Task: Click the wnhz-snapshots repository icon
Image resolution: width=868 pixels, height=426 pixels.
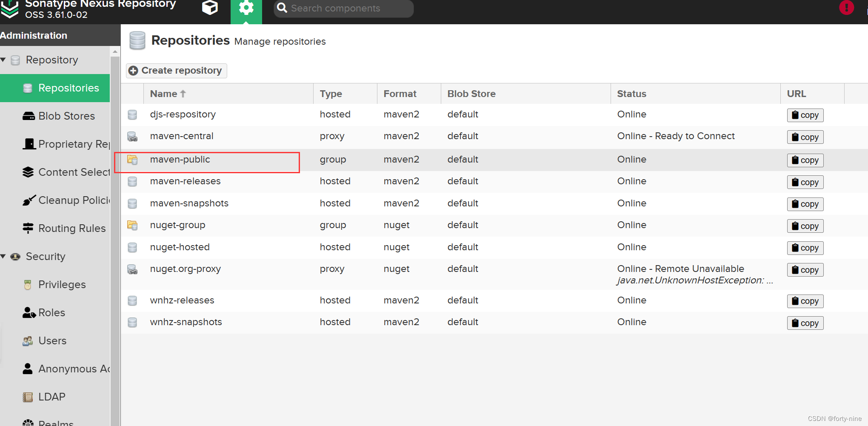Action: [132, 322]
